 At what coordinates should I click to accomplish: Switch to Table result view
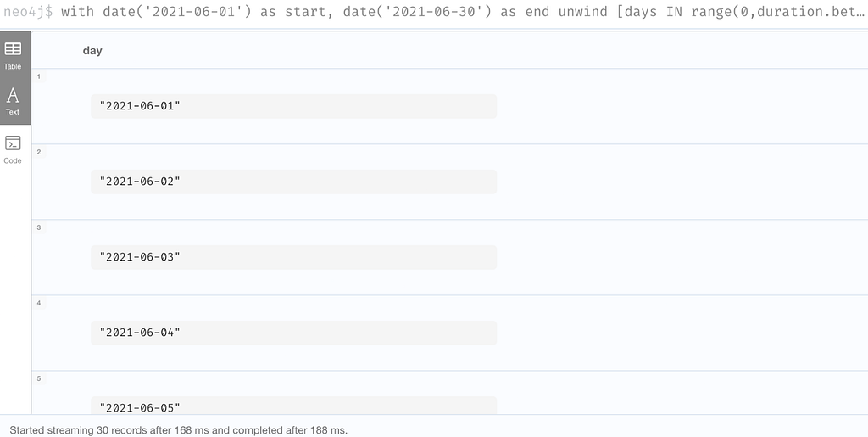[13, 55]
